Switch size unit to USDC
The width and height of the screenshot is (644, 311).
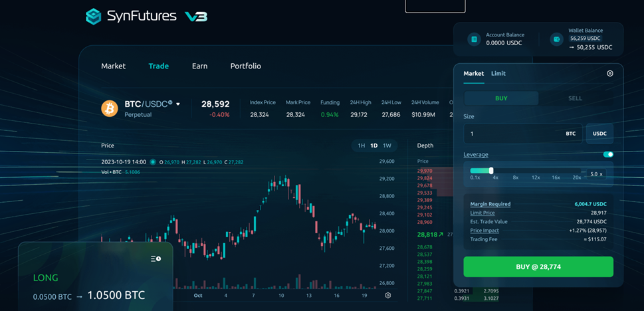(599, 134)
